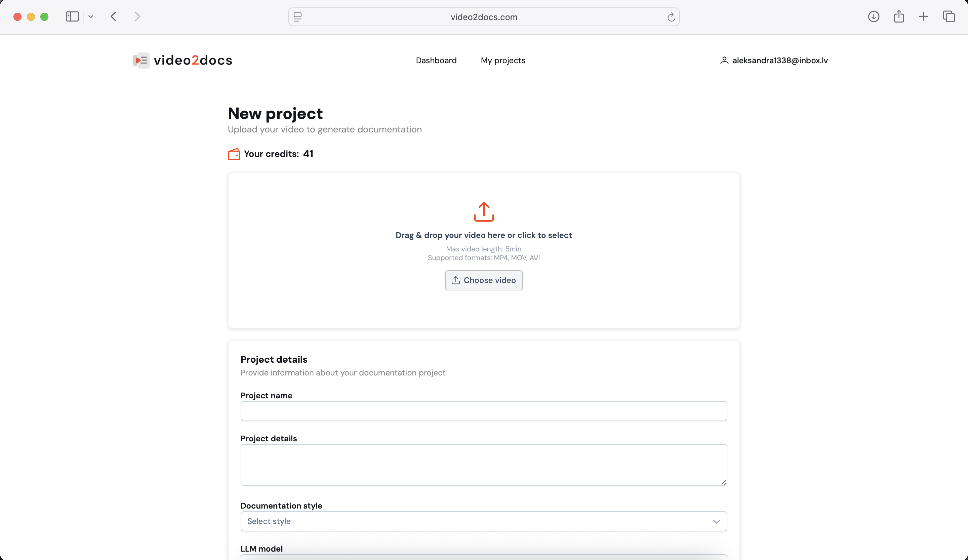Click the website settings icon in address bar
968x560 pixels.
[x=298, y=17]
